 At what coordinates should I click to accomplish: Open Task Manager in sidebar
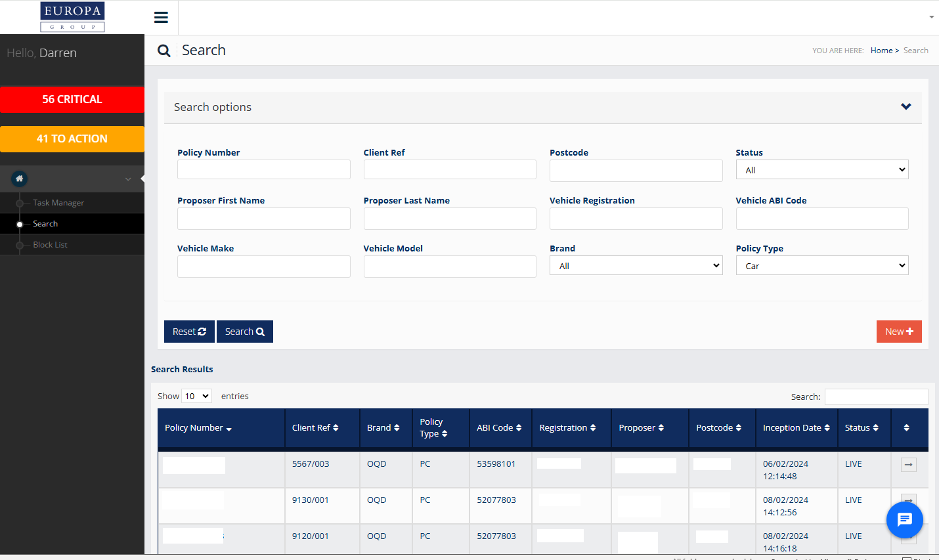click(x=58, y=203)
